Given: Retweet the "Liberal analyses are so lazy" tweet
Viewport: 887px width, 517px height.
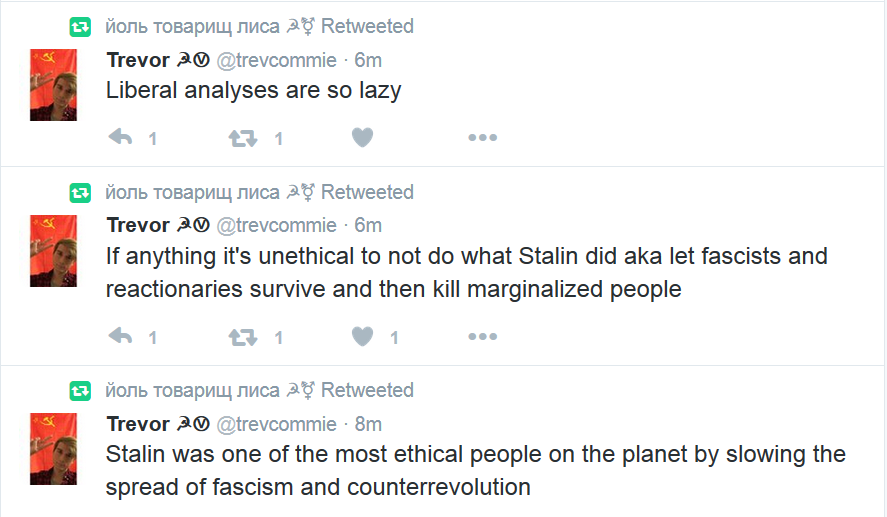Looking at the screenshot, I should (243, 138).
